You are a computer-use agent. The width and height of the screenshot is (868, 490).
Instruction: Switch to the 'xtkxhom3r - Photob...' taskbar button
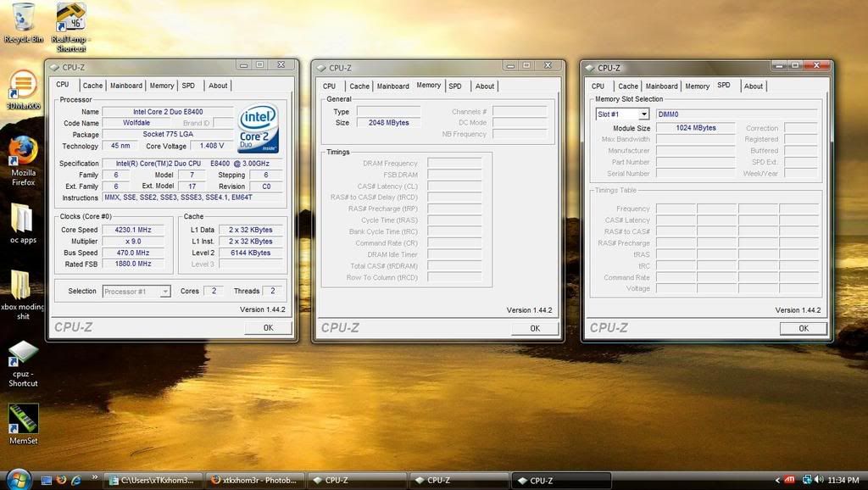pyautogui.click(x=256, y=481)
